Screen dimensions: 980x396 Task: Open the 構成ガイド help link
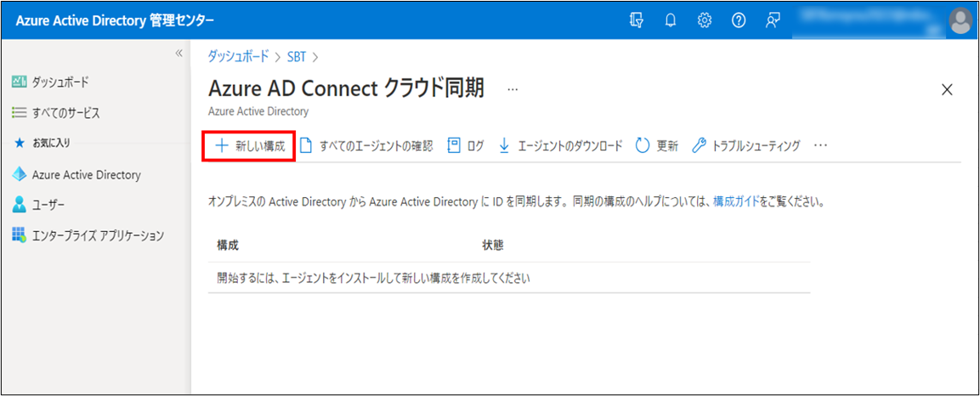click(736, 203)
